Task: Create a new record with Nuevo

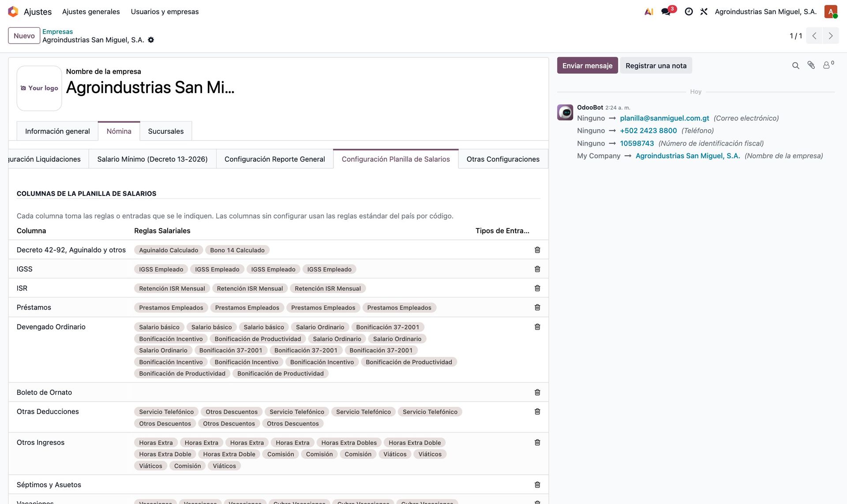Action: tap(24, 36)
